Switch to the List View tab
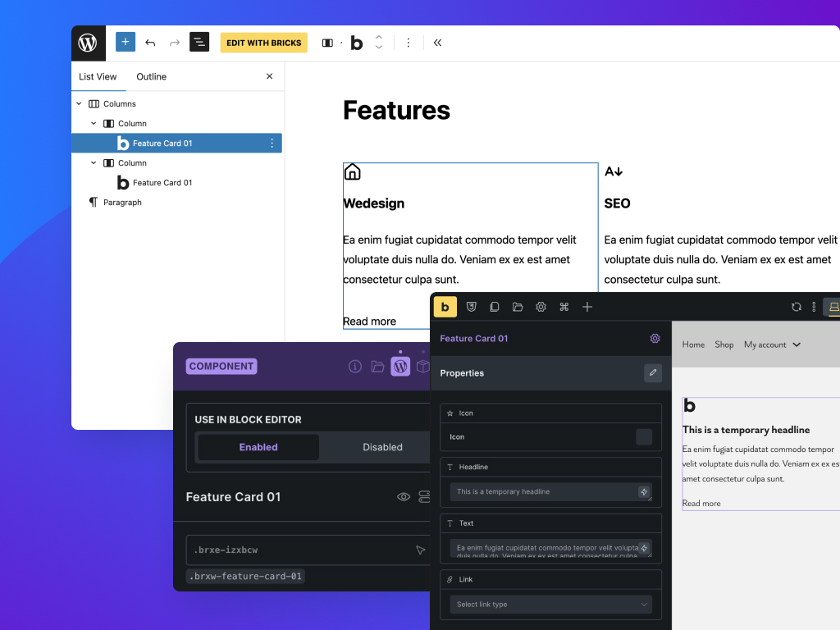Viewport: 840px width, 630px height. click(x=98, y=77)
